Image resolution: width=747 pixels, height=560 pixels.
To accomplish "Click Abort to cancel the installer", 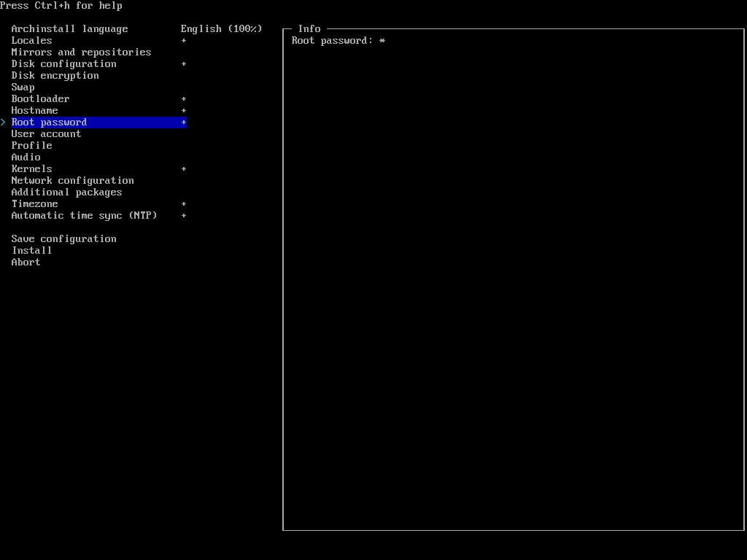I will tap(26, 262).
